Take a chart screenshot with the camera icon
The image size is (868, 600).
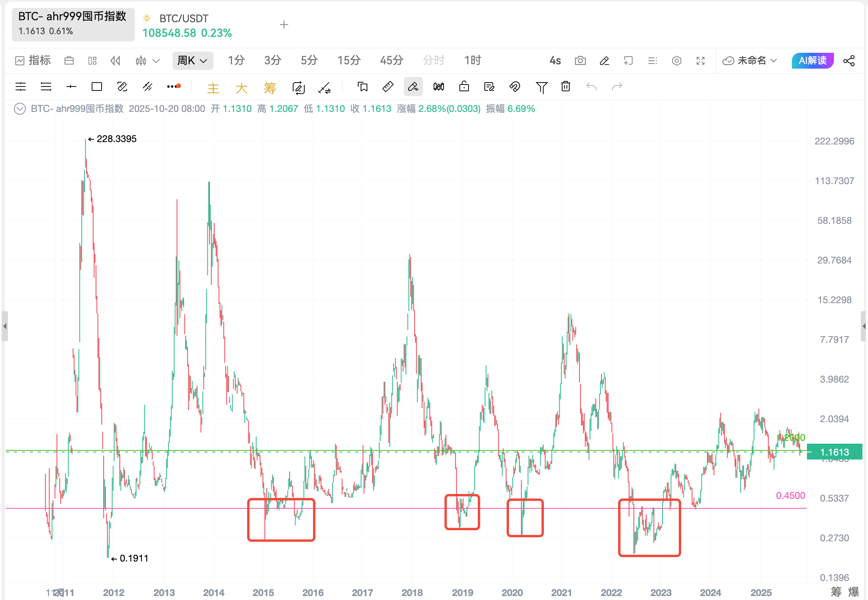pos(580,61)
